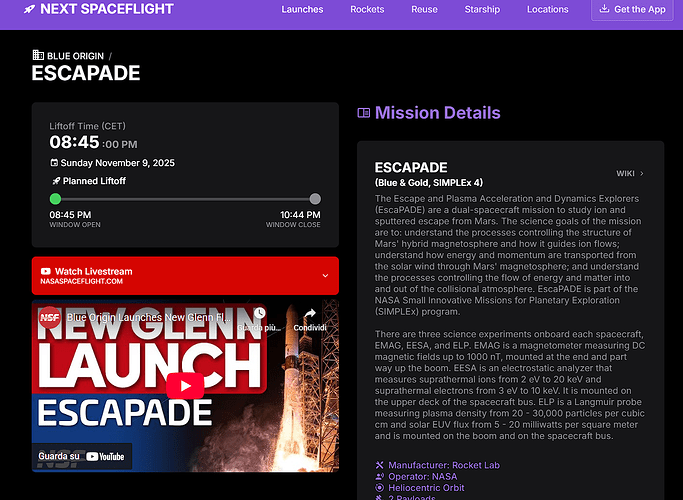The width and height of the screenshot is (683, 500).
Task: Click the Blue Origin building icon
Action: tap(38, 55)
